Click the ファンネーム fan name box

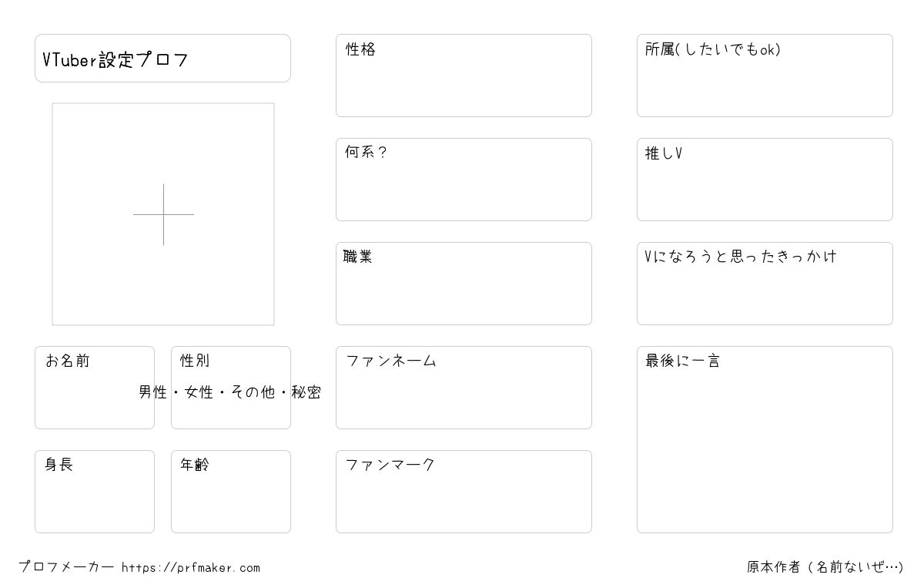click(x=464, y=388)
